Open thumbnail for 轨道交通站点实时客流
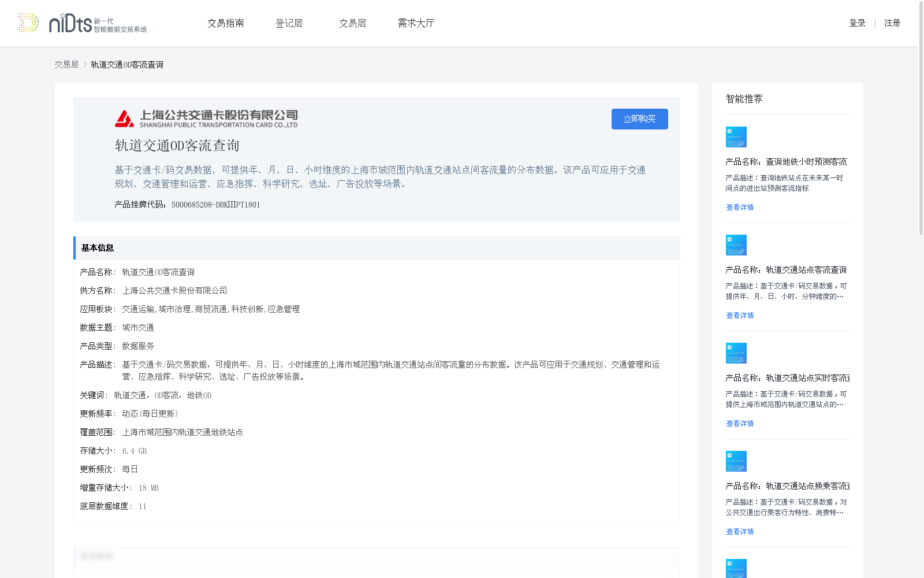924x578 pixels. pyautogui.click(x=736, y=353)
